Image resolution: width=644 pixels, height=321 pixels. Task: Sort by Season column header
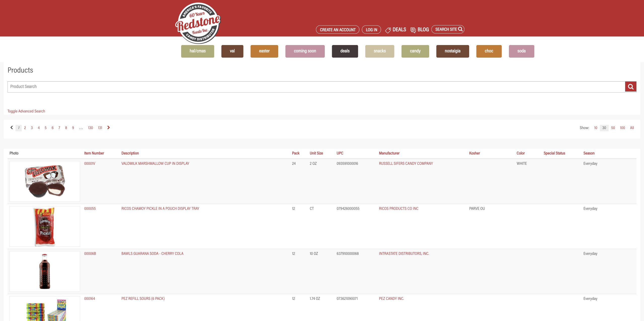pyautogui.click(x=589, y=153)
